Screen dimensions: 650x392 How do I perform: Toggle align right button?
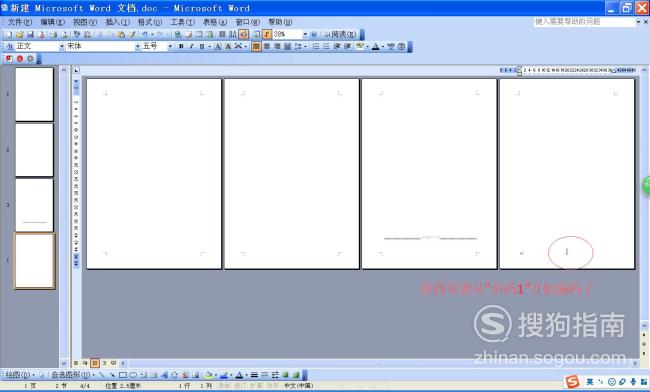(x=277, y=46)
